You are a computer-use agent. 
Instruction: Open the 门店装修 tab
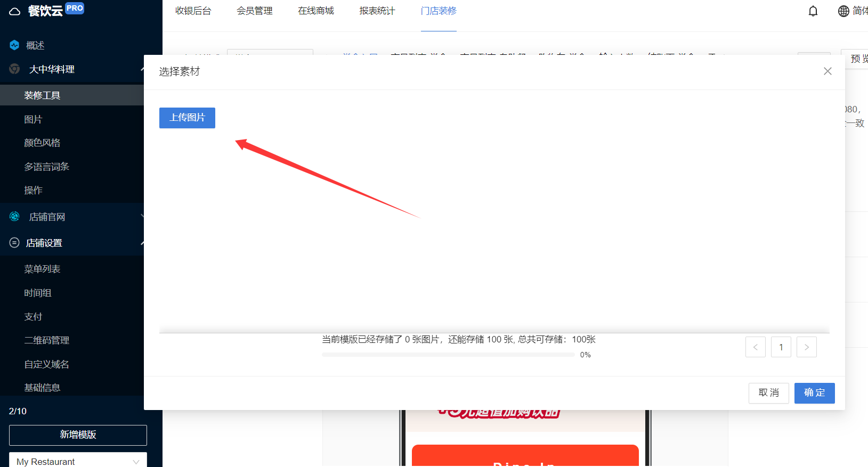tap(439, 11)
